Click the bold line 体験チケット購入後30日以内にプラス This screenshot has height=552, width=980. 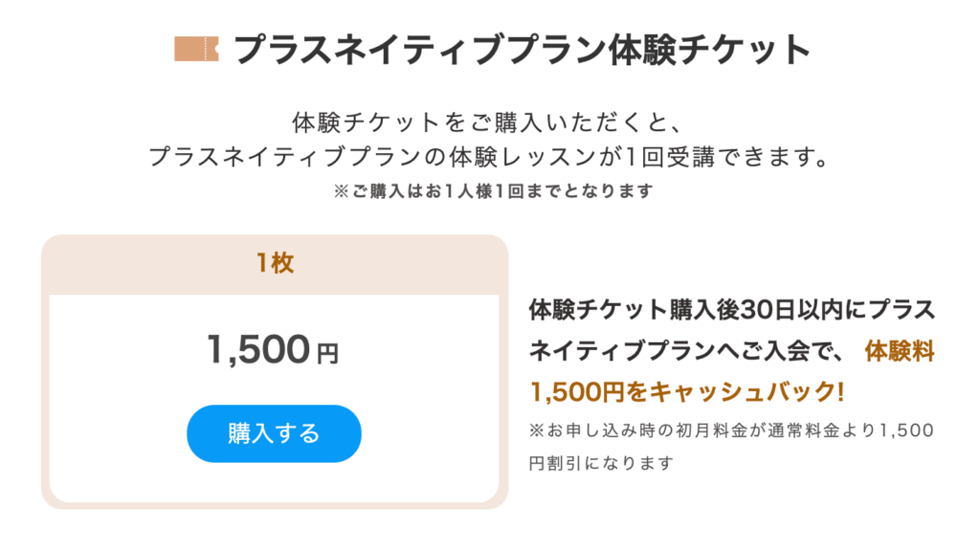[x=732, y=310]
